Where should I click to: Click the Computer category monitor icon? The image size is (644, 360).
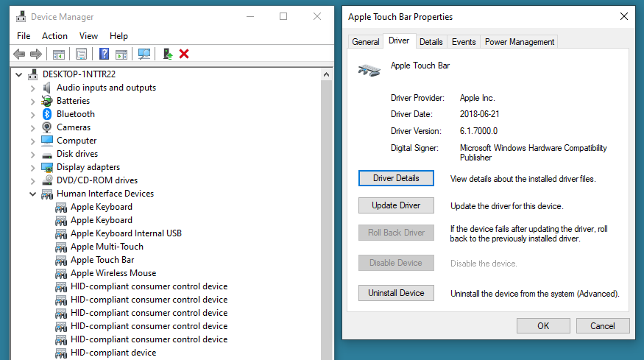click(47, 141)
